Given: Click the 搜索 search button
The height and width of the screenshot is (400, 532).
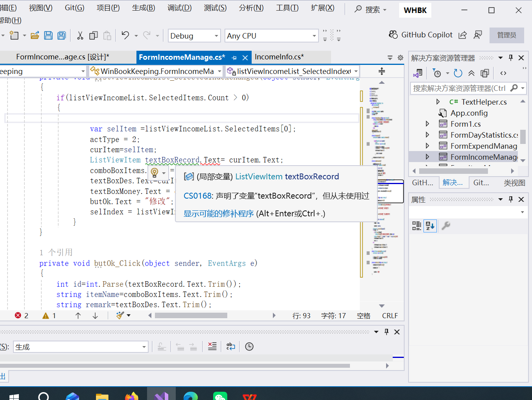Looking at the screenshot, I should [370, 9].
